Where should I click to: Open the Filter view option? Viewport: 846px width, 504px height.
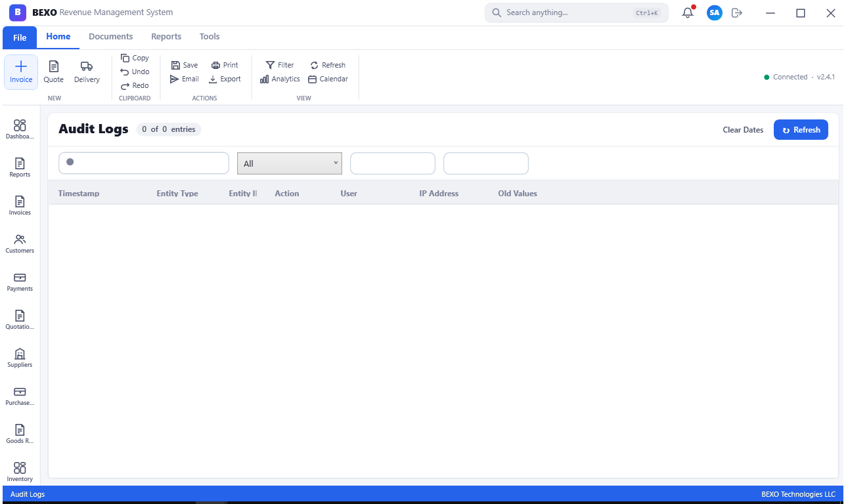(x=280, y=65)
